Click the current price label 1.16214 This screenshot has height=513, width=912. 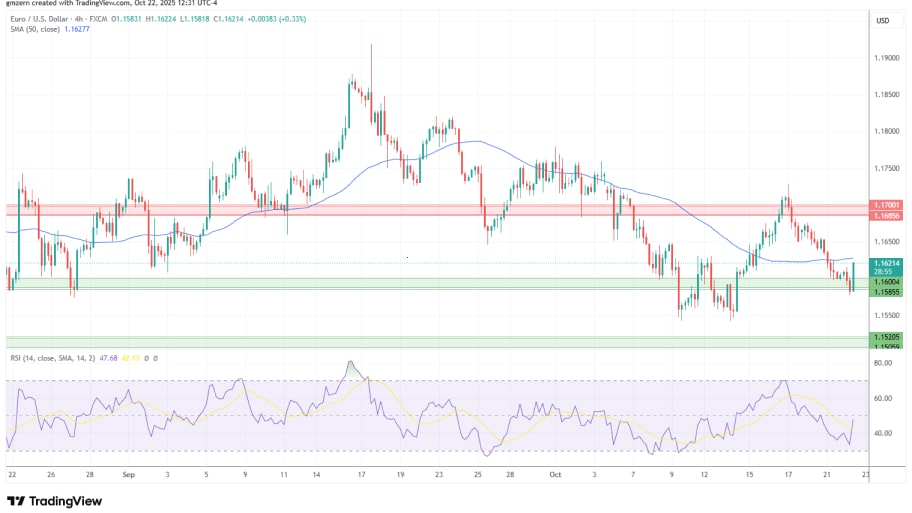pos(884,263)
